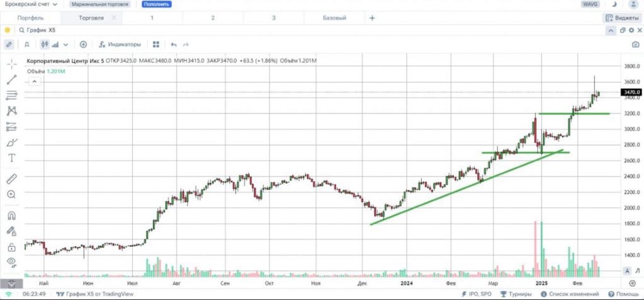Expand the Брокерский счет account dropdown
The width and height of the screenshot is (644, 300).
30,4
